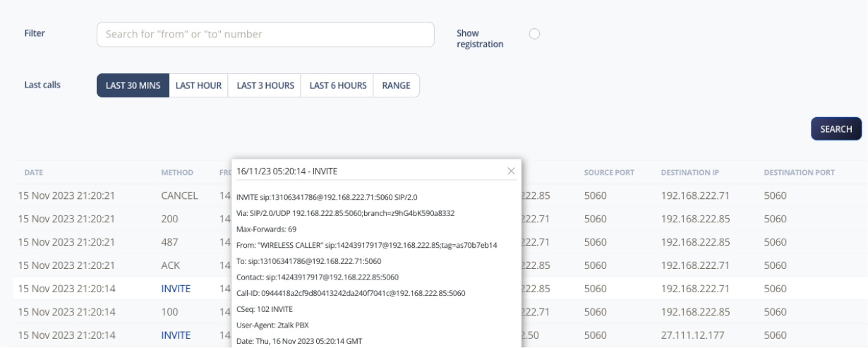Select the CANCEL method row

pos(179,196)
